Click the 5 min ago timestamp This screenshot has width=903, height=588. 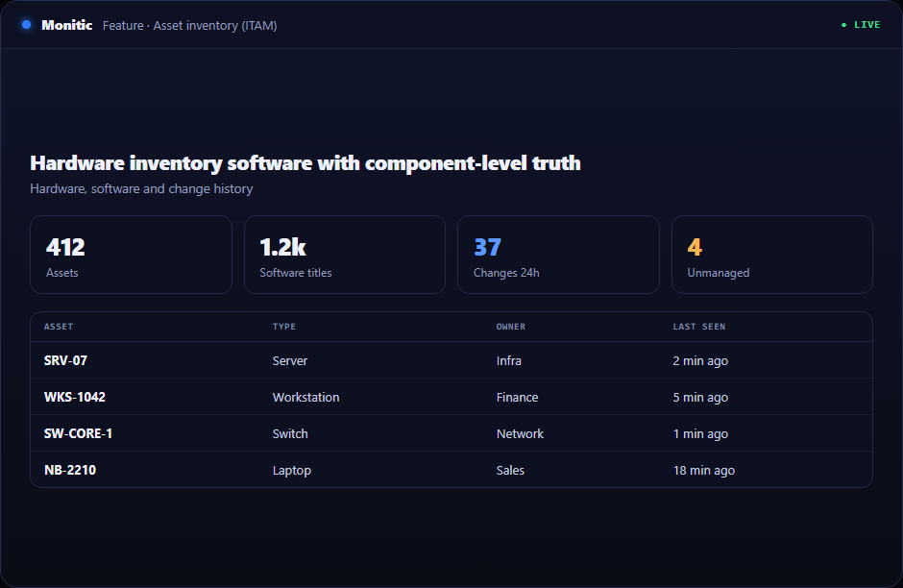[700, 397]
